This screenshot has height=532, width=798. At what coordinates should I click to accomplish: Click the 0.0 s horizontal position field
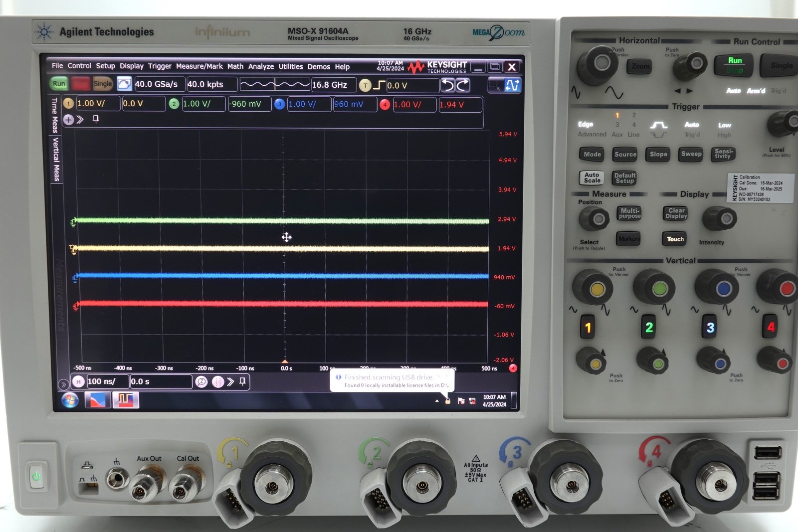coord(161,382)
